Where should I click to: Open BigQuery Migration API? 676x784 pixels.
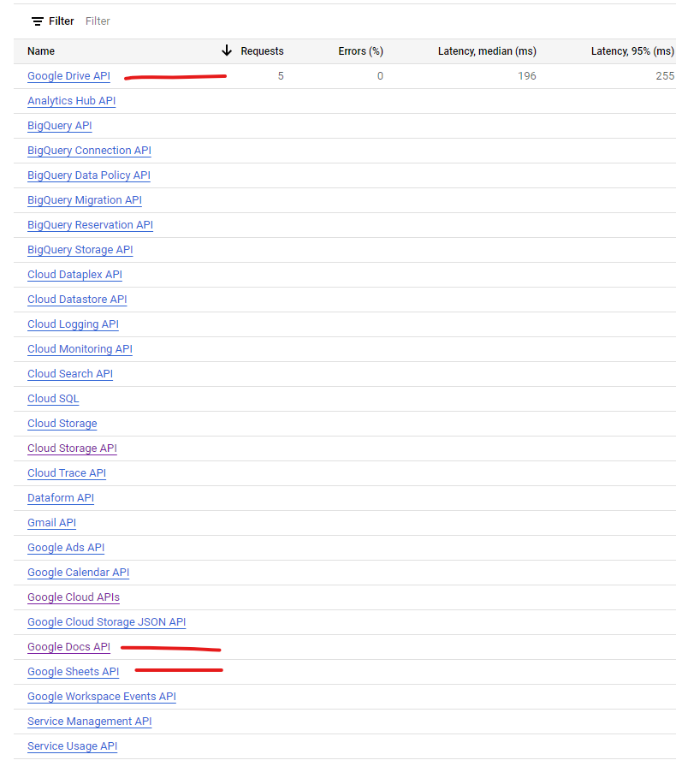coord(85,200)
